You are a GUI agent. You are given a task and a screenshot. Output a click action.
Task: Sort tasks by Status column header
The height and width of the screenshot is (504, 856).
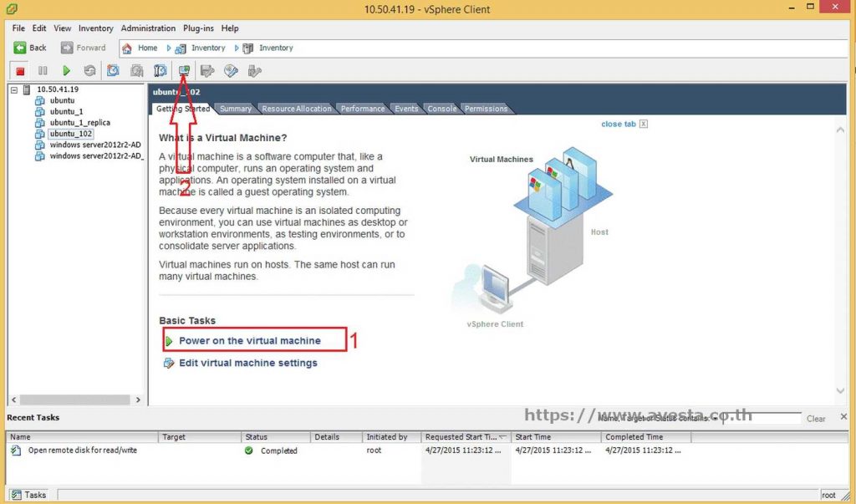coord(275,437)
